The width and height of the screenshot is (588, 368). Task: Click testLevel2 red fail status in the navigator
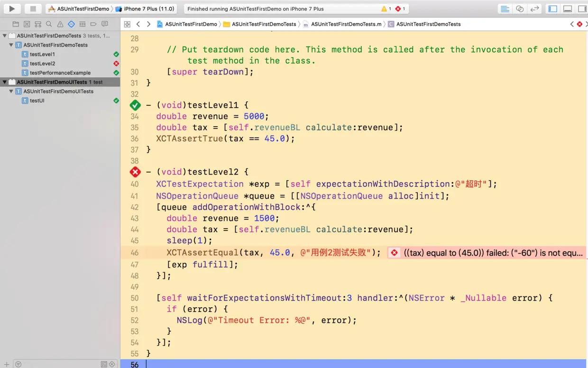(116, 64)
